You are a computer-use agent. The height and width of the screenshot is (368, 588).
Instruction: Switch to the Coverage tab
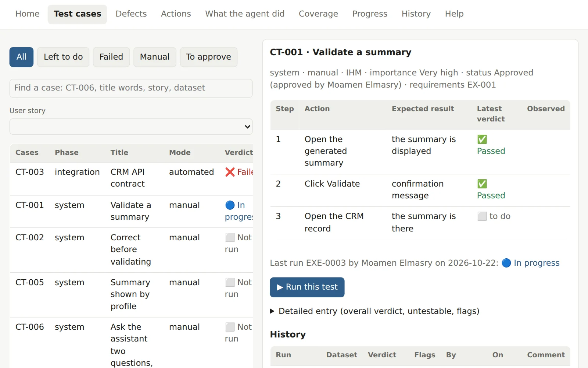click(x=318, y=14)
